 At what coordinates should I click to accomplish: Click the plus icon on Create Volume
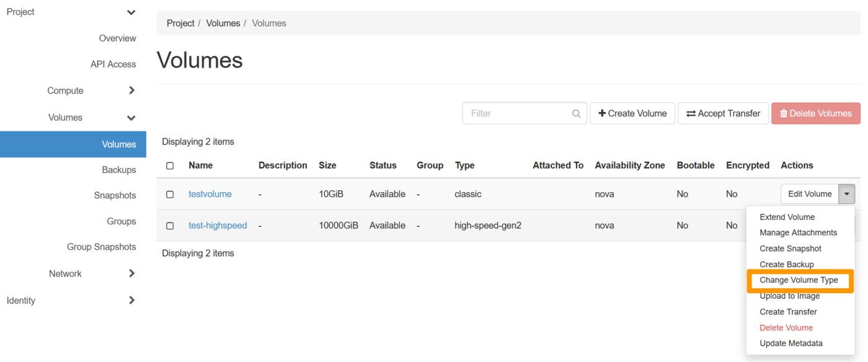click(x=602, y=113)
